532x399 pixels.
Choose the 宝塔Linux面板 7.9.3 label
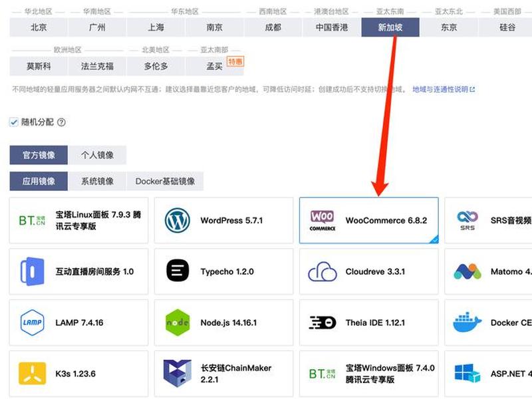click(x=98, y=220)
